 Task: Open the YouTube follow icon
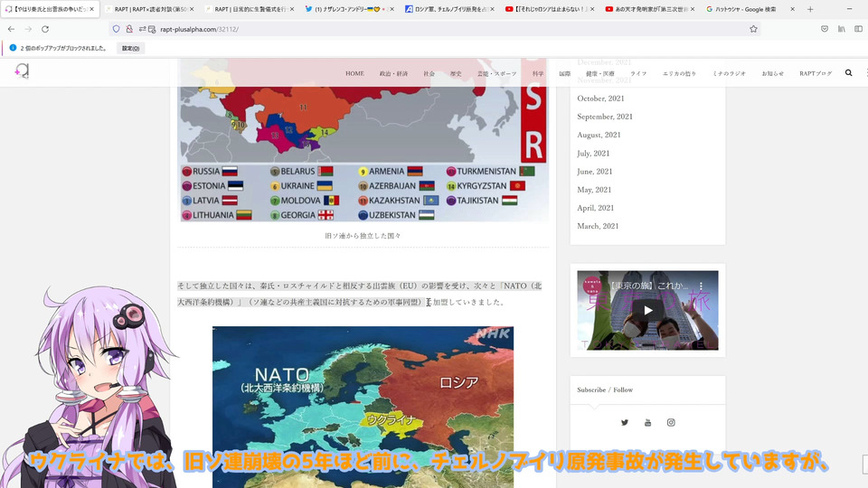[x=647, y=422]
